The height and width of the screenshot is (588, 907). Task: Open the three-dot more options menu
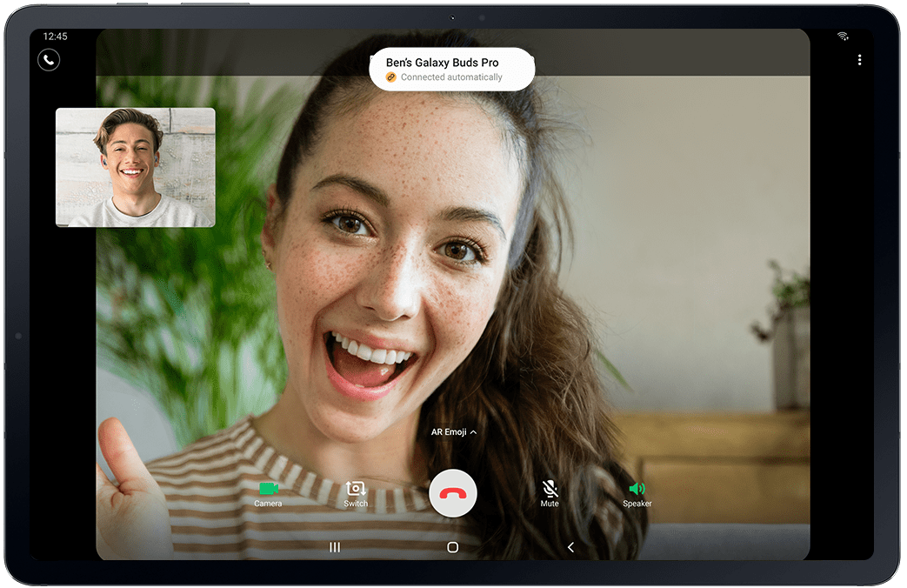click(x=859, y=60)
